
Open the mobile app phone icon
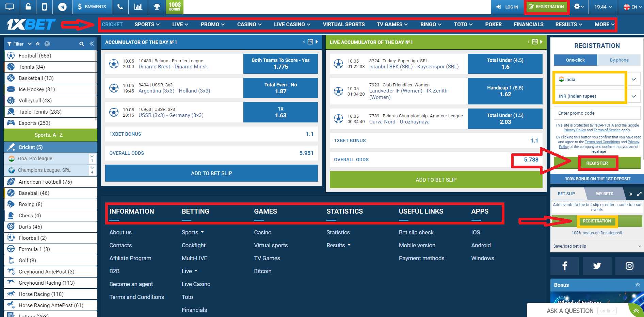tap(45, 7)
